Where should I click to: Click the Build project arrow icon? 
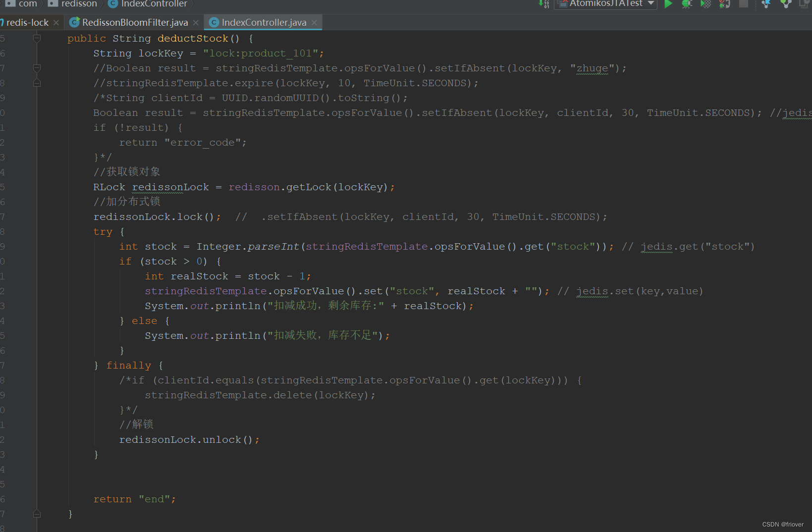(543, 4)
